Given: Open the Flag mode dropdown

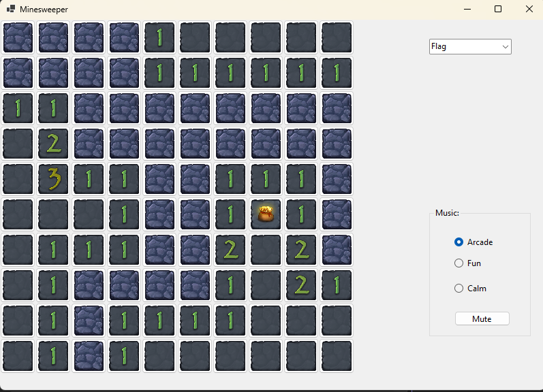Looking at the screenshot, I should 470,47.
